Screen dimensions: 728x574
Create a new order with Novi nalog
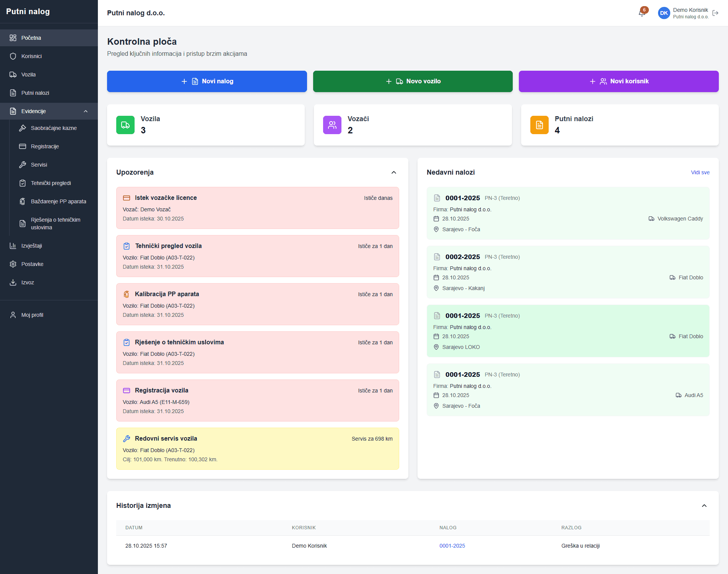[x=207, y=81]
